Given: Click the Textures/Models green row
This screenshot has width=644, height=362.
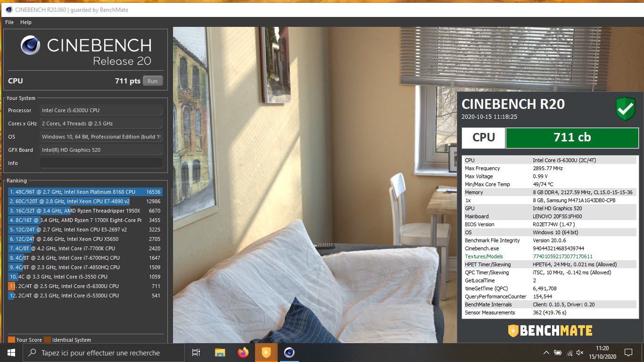Looking at the screenshot, I should tap(550, 256).
